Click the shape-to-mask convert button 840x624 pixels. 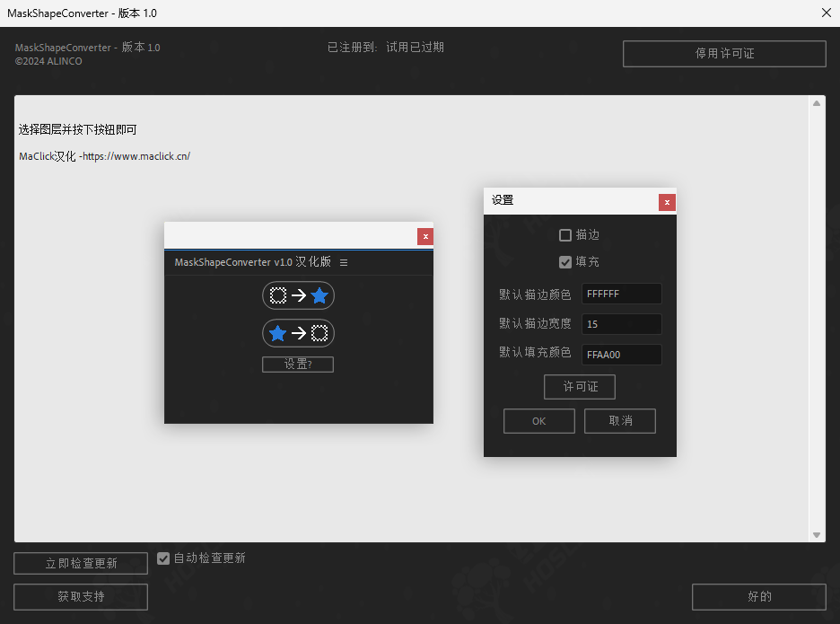coord(298,333)
